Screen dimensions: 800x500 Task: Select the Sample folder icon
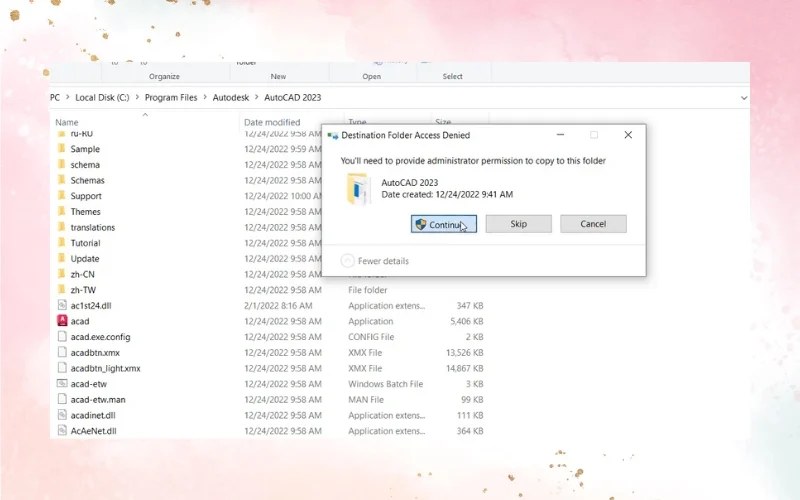pyautogui.click(x=62, y=149)
